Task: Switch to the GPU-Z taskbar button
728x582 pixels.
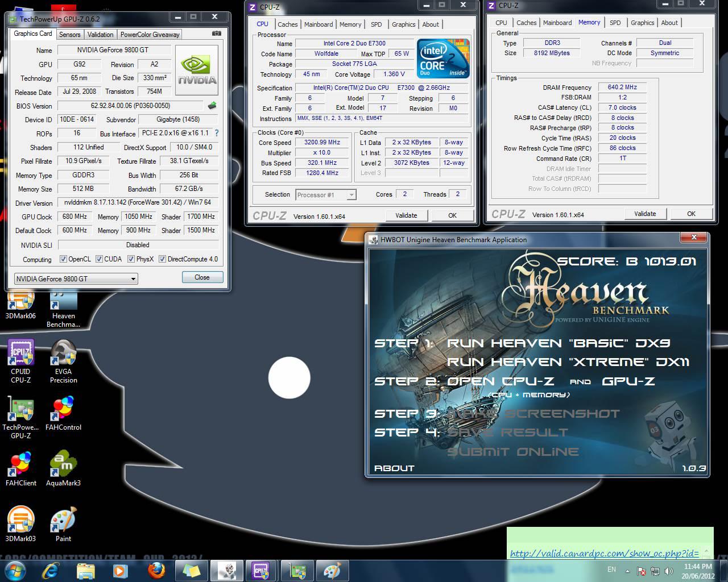Action: [296, 570]
